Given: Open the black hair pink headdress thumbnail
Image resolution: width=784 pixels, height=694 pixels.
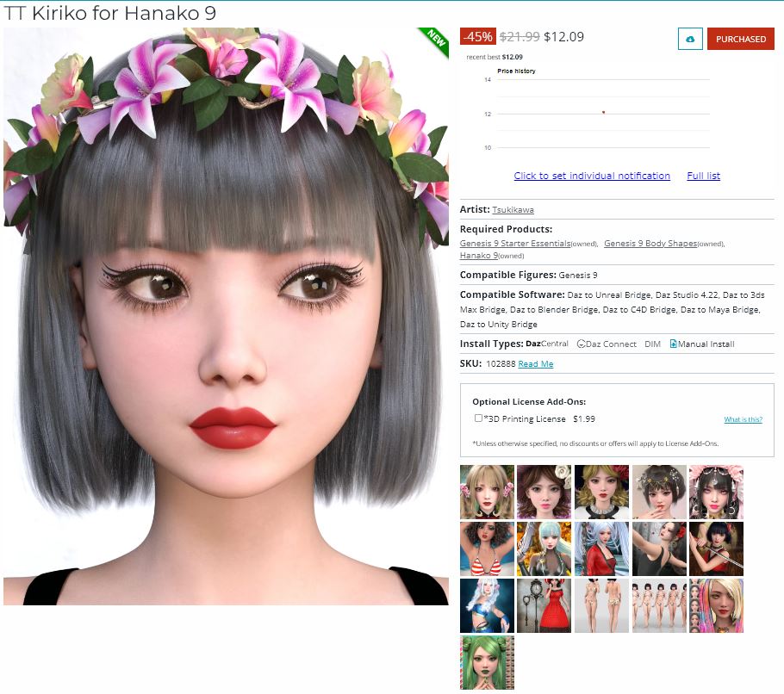Looking at the screenshot, I should (x=716, y=492).
